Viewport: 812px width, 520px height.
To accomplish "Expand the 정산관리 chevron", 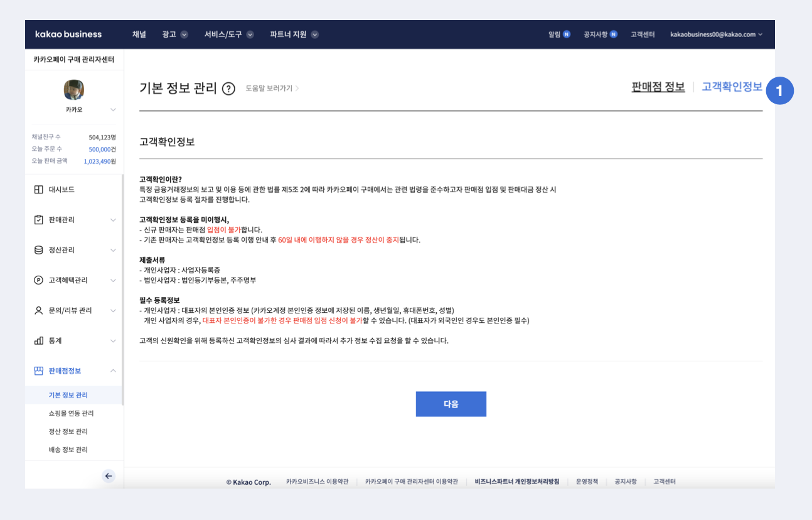I will click(x=113, y=250).
